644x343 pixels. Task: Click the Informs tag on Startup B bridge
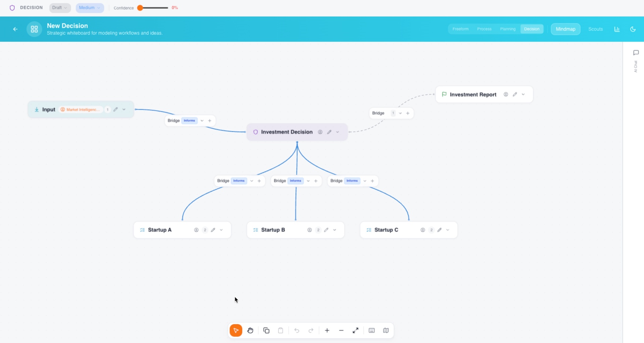[296, 181]
